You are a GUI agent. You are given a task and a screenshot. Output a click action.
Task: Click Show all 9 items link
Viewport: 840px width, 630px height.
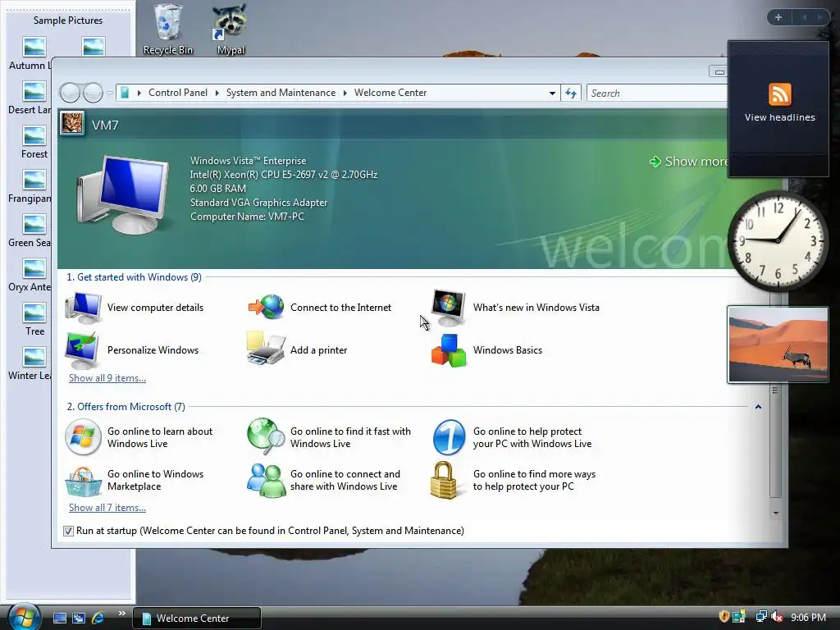click(x=107, y=377)
